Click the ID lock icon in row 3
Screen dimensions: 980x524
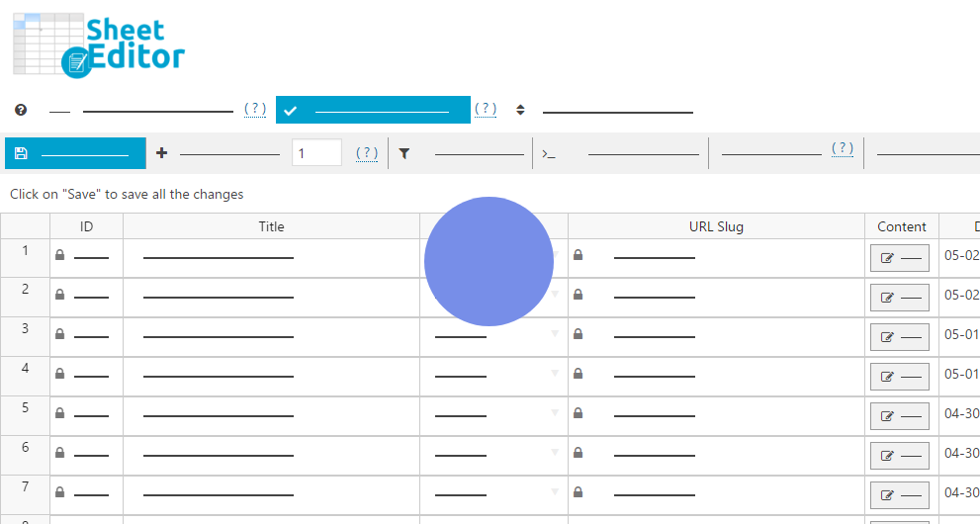tap(59, 334)
